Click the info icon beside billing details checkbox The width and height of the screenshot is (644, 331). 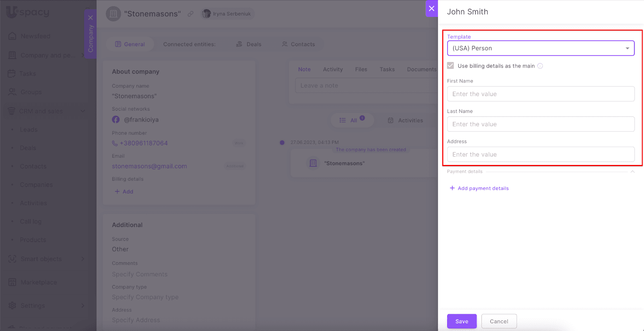pyautogui.click(x=540, y=66)
